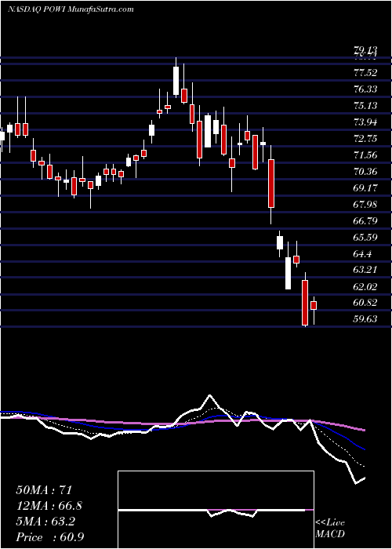Viewport: 392px width, 549px height.
Task: Click the 60.82 price axis label
Action: tap(365, 303)
